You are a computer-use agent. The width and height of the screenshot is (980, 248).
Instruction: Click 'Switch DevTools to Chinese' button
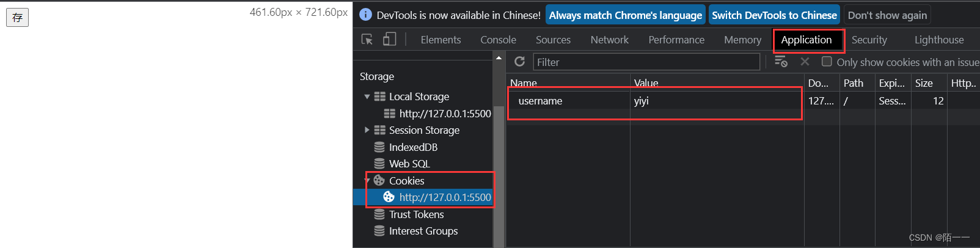(x=774, y=15)
